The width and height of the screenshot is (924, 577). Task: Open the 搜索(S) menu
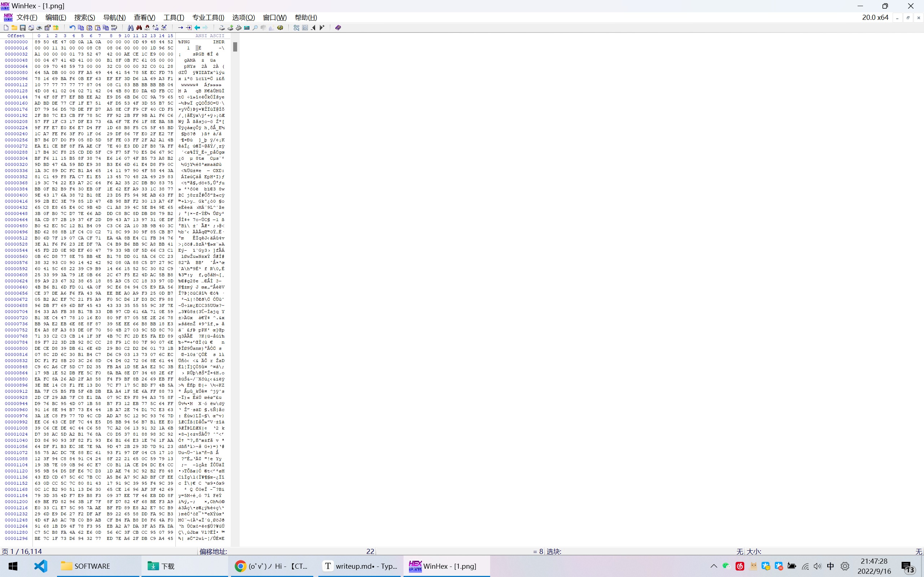point(84,18)
